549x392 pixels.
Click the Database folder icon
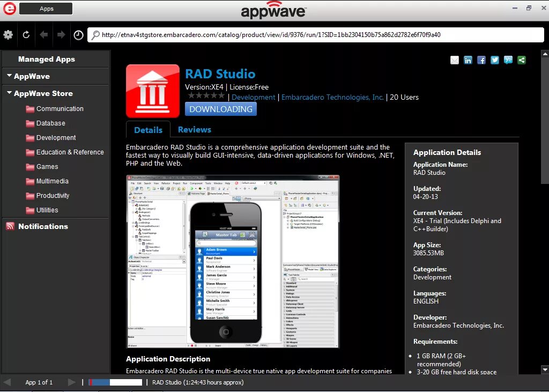point(30,123)
